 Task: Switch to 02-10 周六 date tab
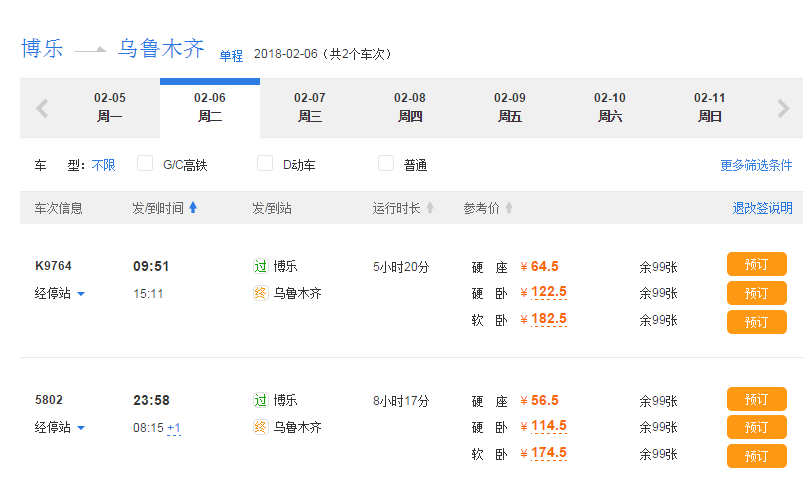coord(610,107)
